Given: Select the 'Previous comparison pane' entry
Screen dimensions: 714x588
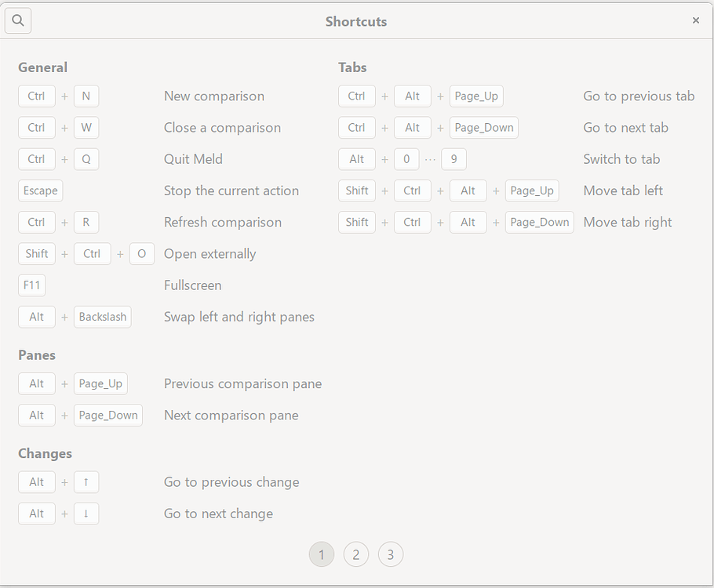Looking at the screenshot, I should coord(242,383).
